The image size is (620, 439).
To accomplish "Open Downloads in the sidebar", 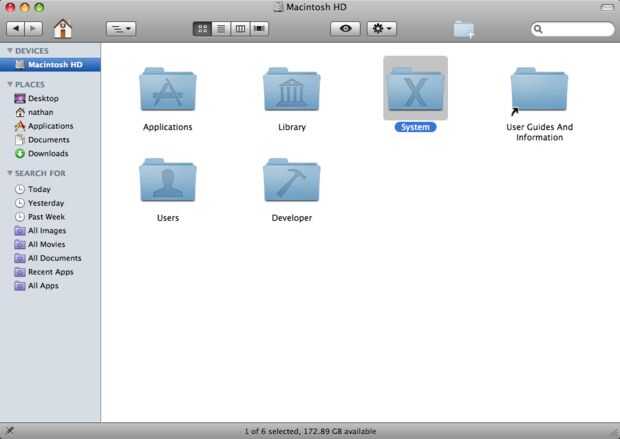I will tap(50, 153).
